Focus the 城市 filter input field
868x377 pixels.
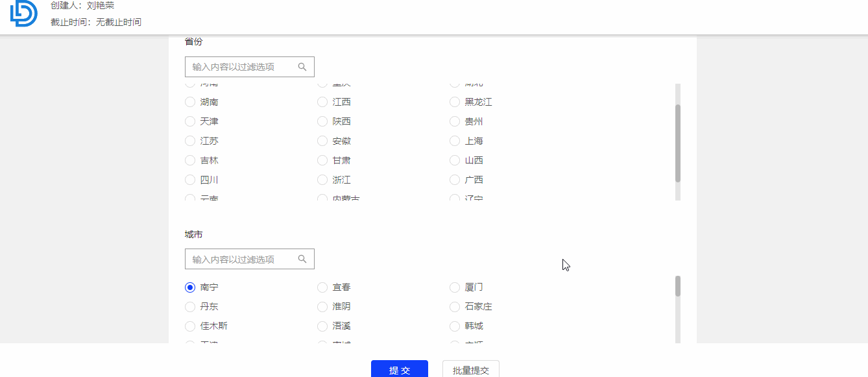[250, 259]
